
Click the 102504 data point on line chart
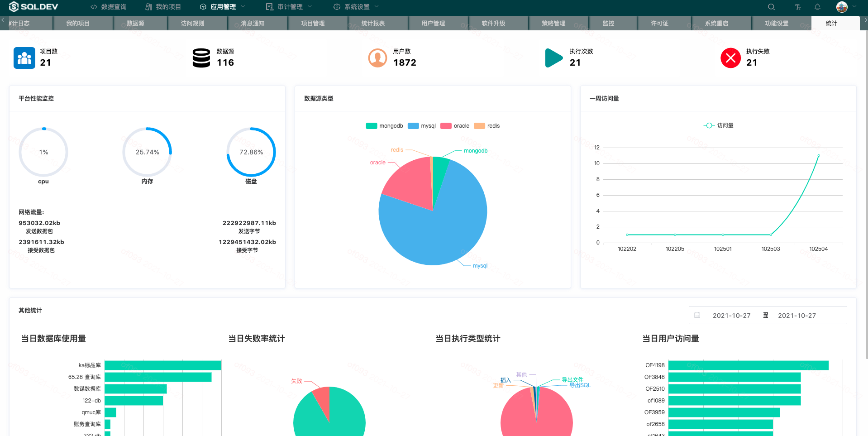pos(818,155)
